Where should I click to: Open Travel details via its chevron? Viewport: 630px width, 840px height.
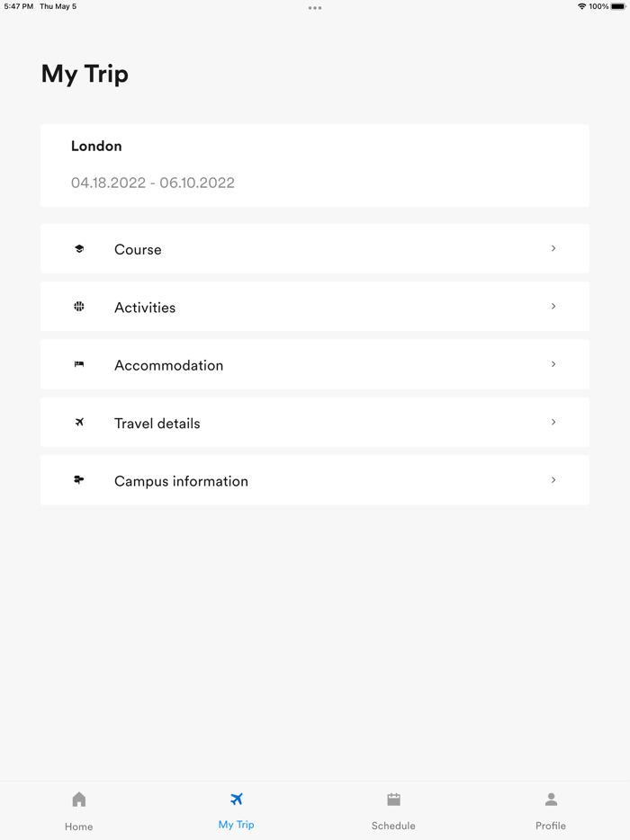(553, 422)
